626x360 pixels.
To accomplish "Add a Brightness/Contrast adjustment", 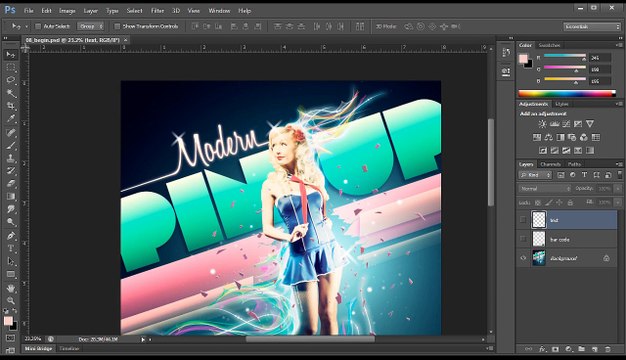I will pos(542,124).
